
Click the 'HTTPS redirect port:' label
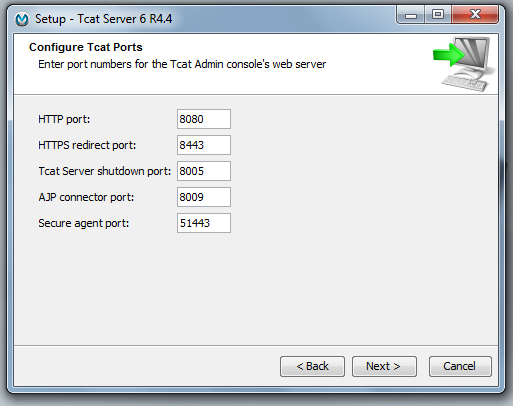(87, 145)
